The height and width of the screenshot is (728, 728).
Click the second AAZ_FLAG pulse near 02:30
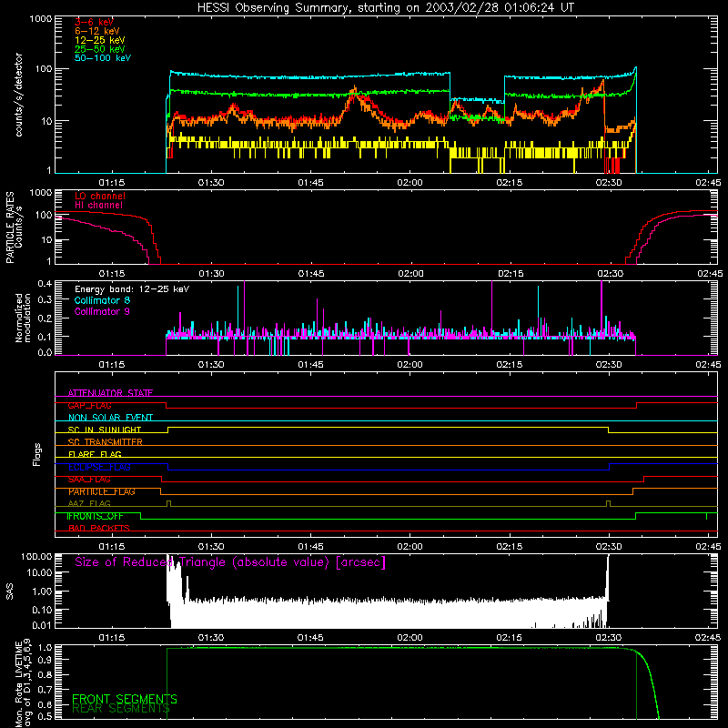click(x=609, y=503)
